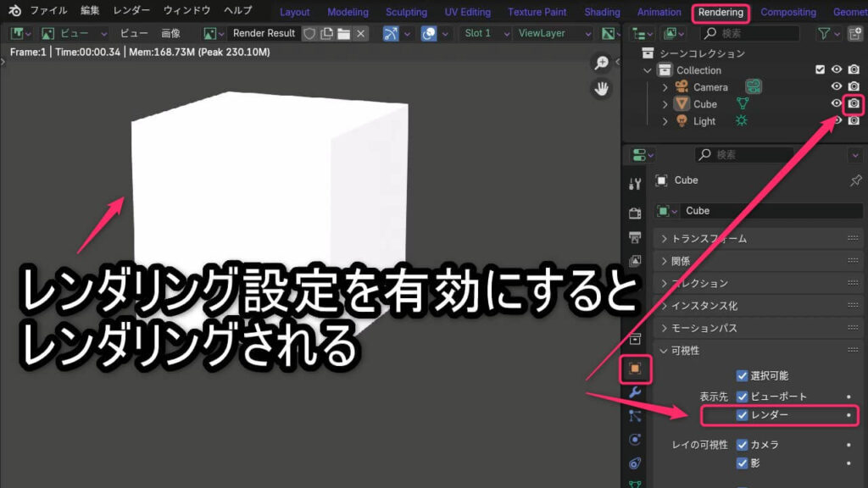Switch to the Animation workspace tab
The image size is (868, 488).
point(659,12)
